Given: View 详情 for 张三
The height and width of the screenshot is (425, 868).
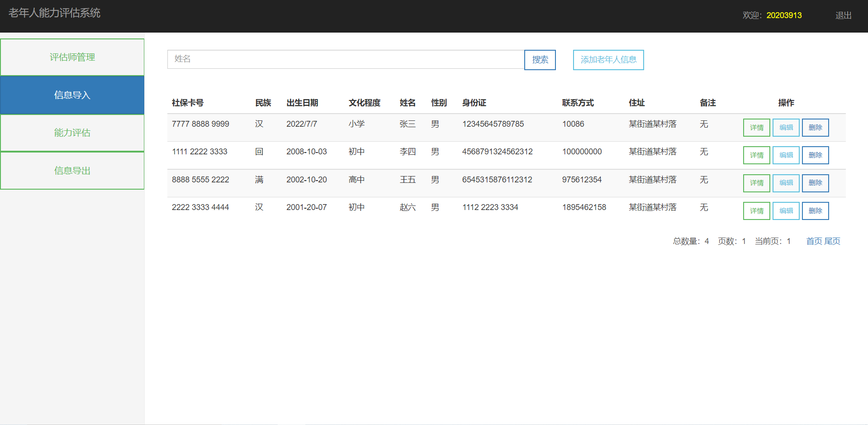Looking at the screenshot, I should coord(757,128).
